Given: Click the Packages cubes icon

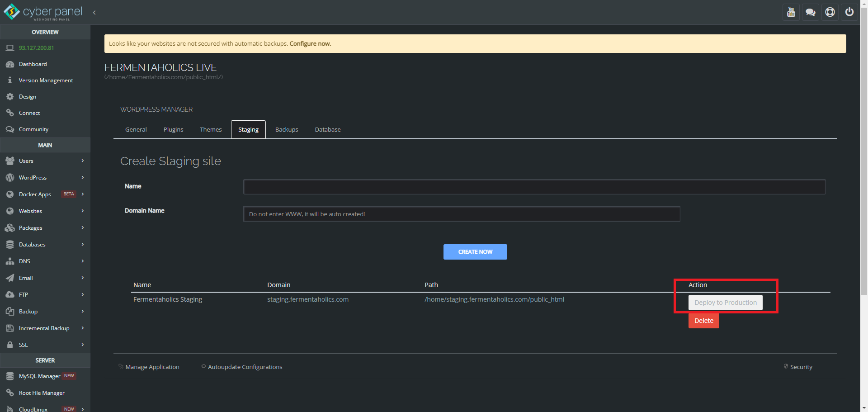Looking at the screenshot, I should click(x=10, y=227).
